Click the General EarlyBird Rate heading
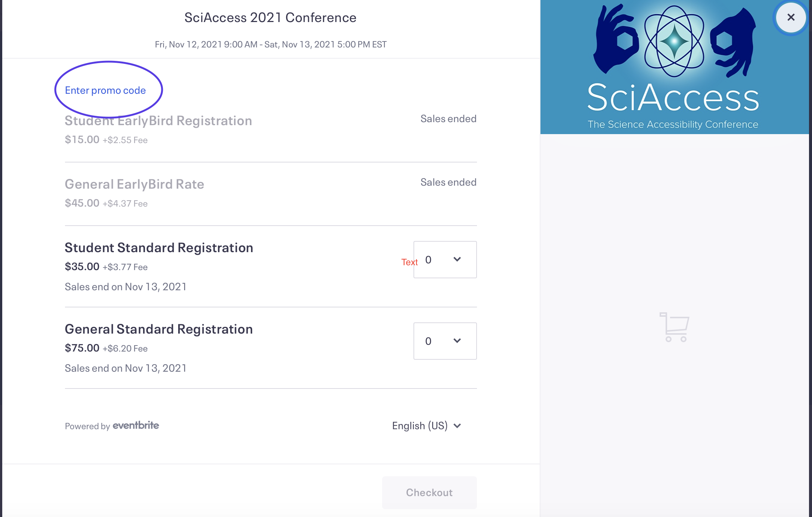Screen dimensions: 812x517 [134, 184]
